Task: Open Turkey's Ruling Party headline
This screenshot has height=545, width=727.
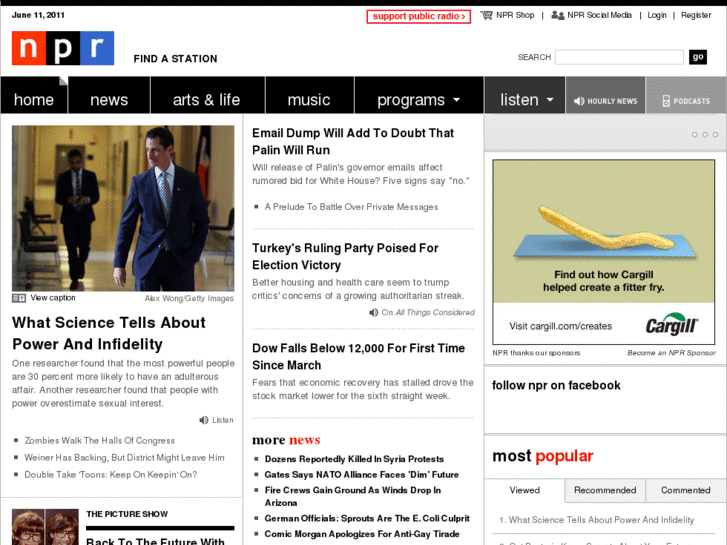Action: (345, 256)
